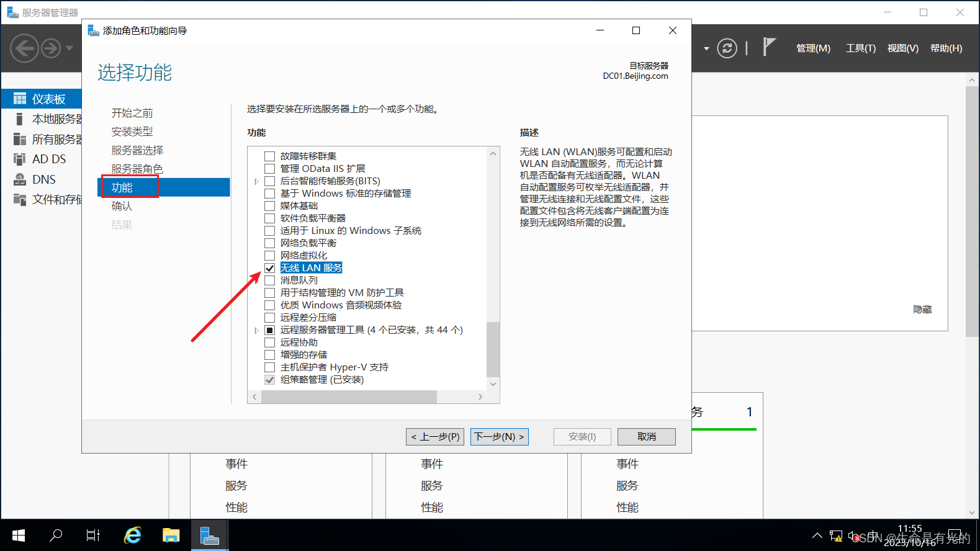980x551 pixels.
Task: Toggle 远程服务器管理工具 checkbox
Action: 269,330
